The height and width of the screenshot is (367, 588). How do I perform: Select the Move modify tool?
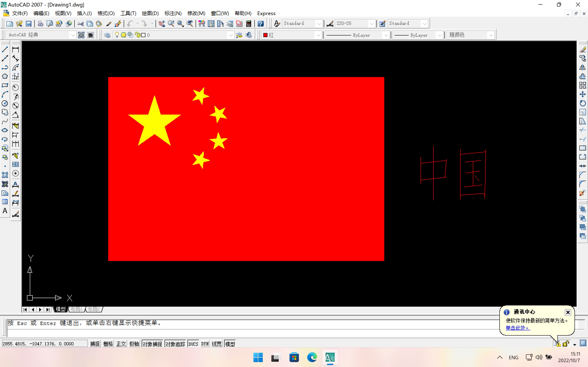tap(582, 94)
